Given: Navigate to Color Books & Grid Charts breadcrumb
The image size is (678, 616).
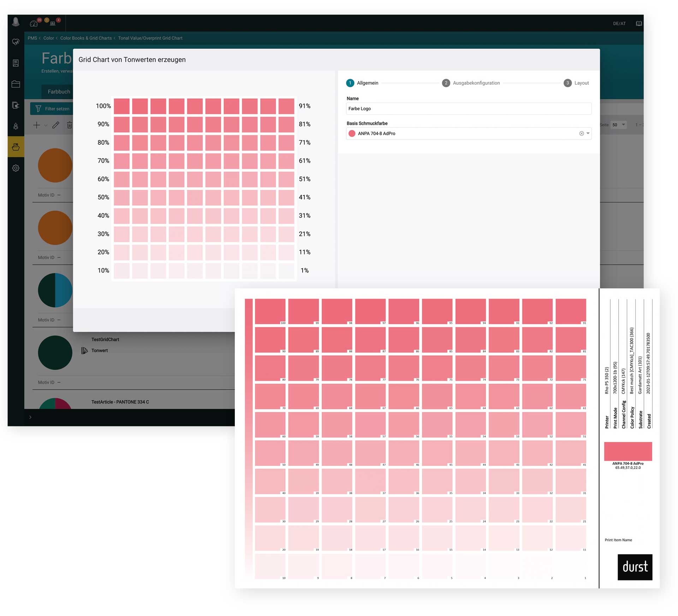Looking at the screenshot, I should (x=86, y=38).
